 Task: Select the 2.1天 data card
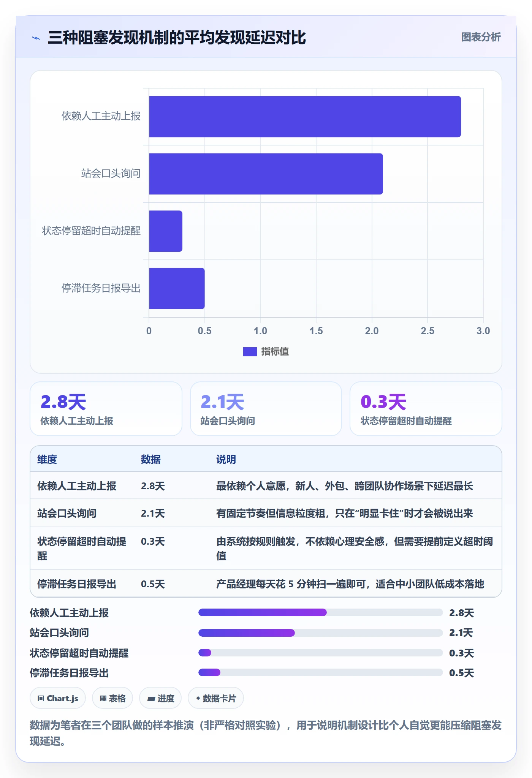[266, 409]
